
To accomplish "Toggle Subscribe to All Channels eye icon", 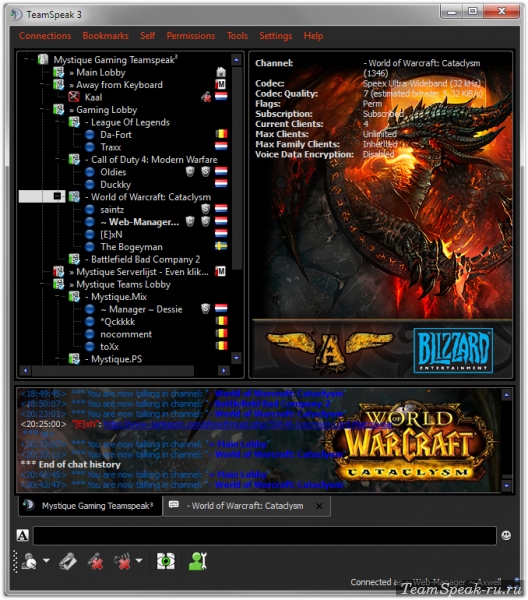I will tap(166, 561).
